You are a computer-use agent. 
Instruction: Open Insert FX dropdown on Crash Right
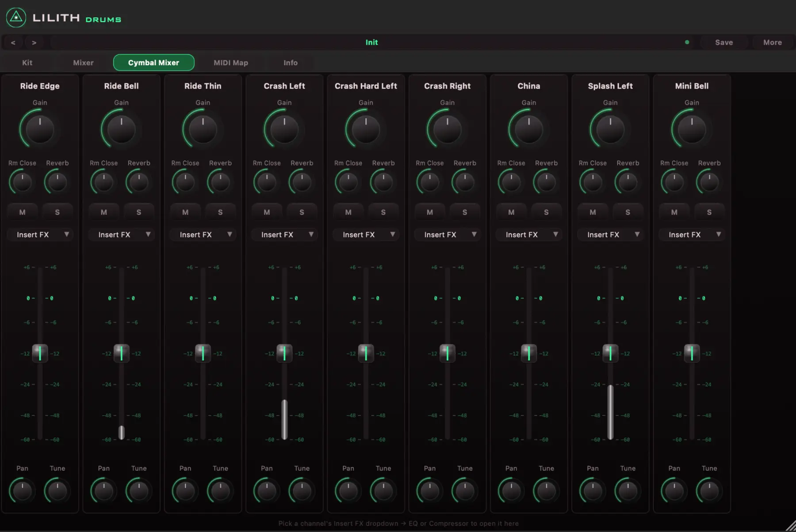click(x=447, y=235)
